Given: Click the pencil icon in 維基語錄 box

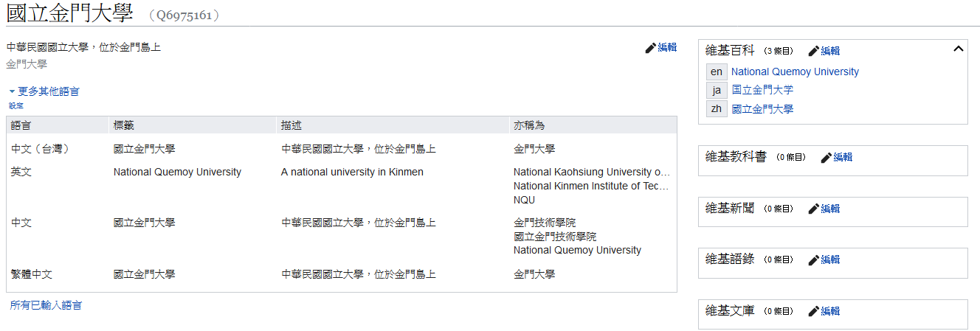Looking at the screenshot, I should tap(814, 259).
